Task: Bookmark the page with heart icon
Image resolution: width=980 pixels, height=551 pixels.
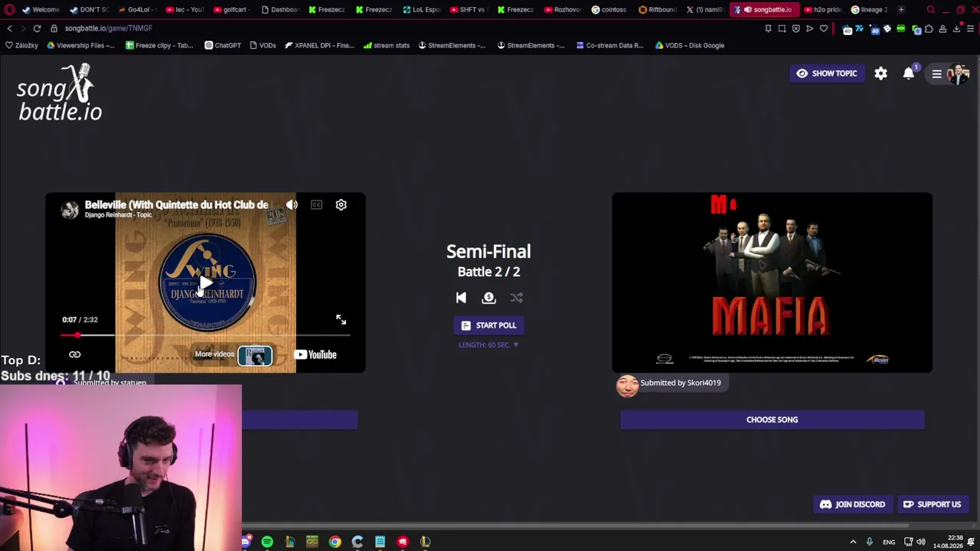Action: 824,28
